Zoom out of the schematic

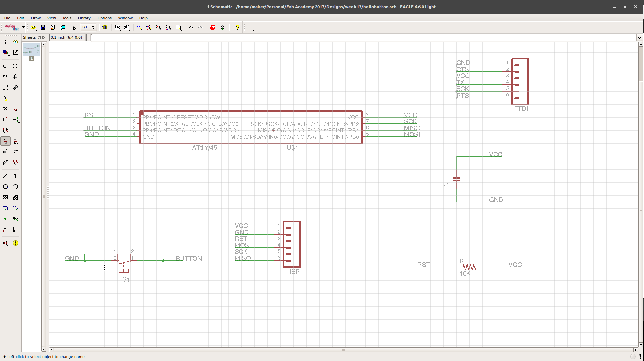click(x=159, y=27)
